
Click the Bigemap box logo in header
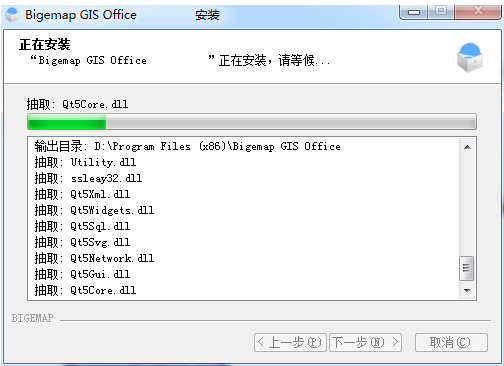[470, 57]
